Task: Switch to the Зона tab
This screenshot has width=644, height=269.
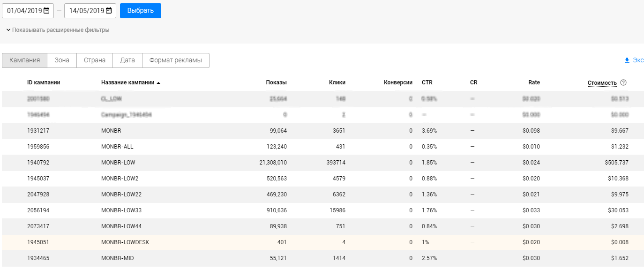Action: [62, 60]
